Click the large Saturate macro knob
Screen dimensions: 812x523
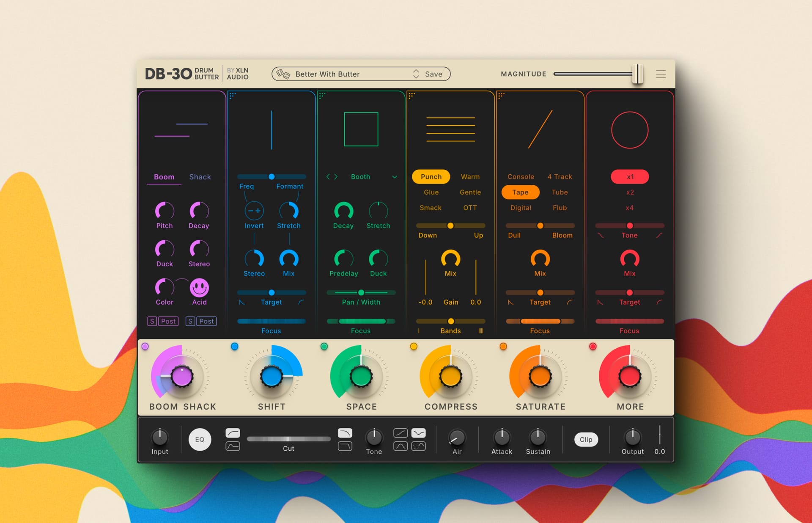(x=540, y=376)
